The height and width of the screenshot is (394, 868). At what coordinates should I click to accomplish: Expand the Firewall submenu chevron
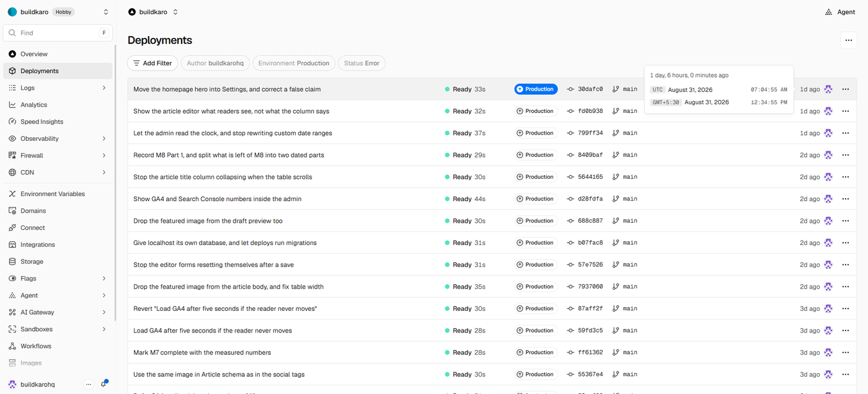pyautogui.click(x=104, y=156)
